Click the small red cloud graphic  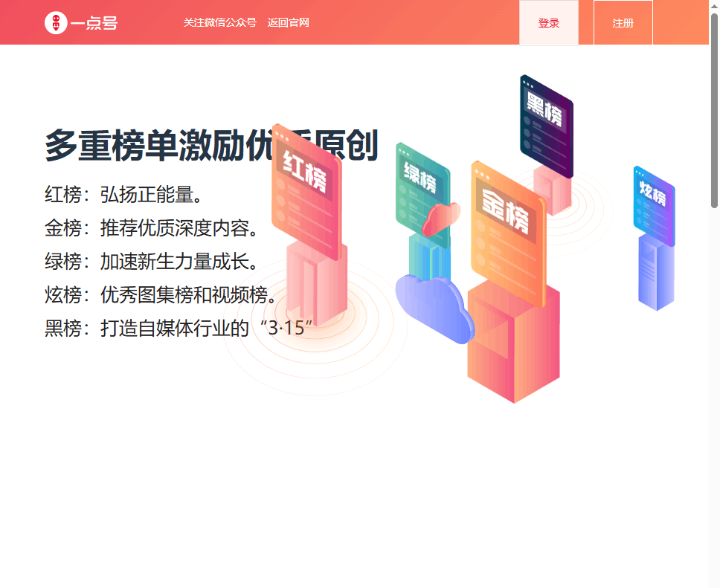tap(441, 219)
